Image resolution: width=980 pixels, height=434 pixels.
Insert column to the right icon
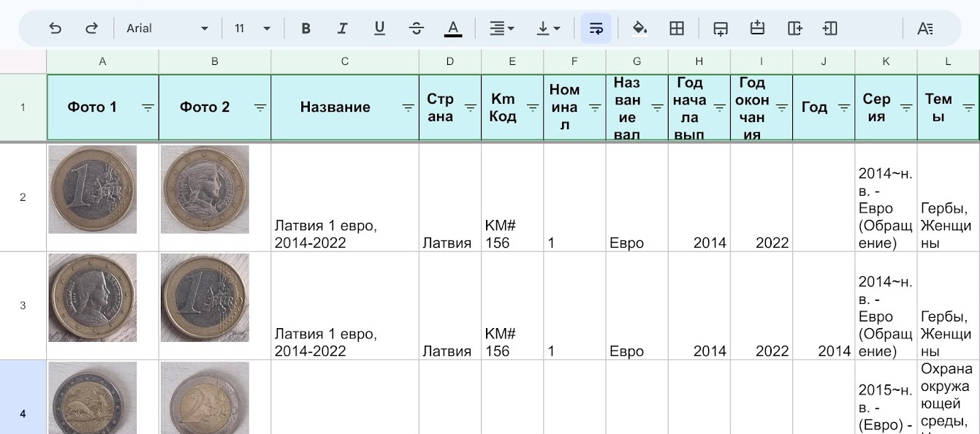click(x=795, y=28)
